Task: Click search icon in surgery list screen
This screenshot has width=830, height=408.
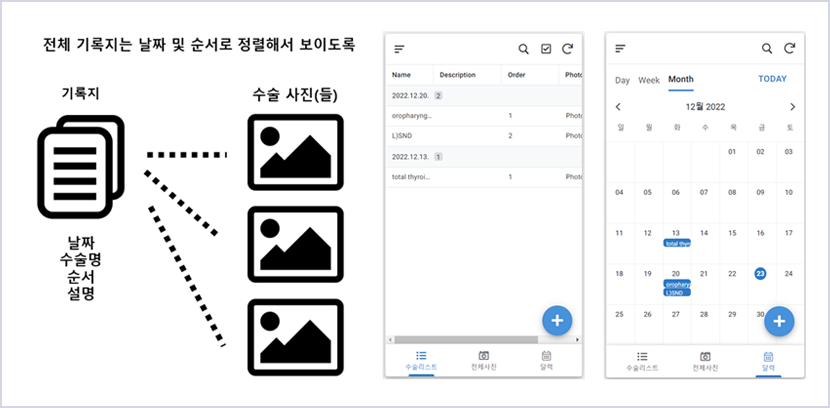Action: [523, 49]
